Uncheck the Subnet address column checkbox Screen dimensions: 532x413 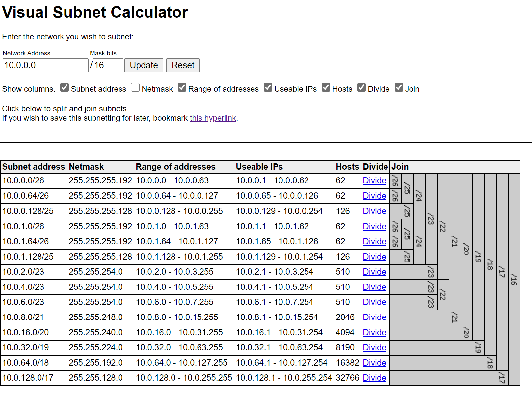pyautogui.click(x=65, y=88)
